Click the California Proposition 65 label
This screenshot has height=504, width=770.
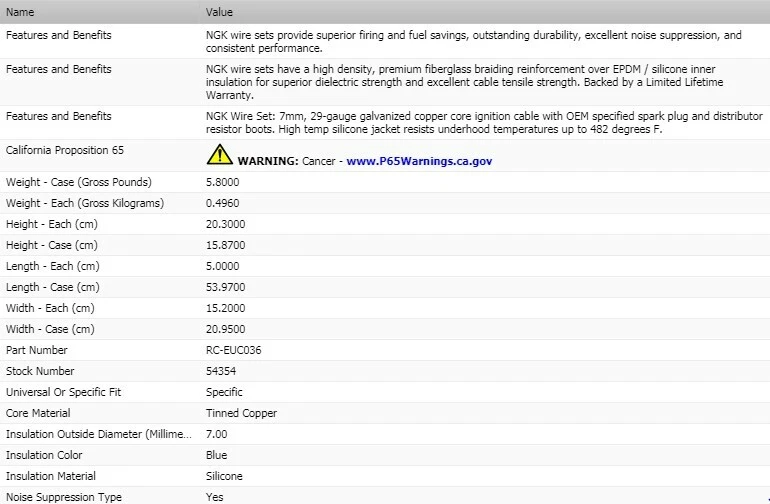click(65, 150)
